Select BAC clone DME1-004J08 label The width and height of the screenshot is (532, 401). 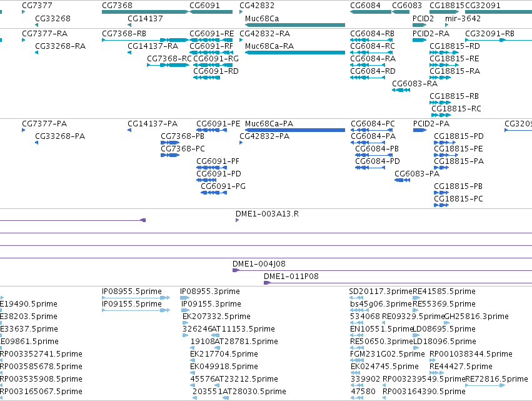[259, 264]
